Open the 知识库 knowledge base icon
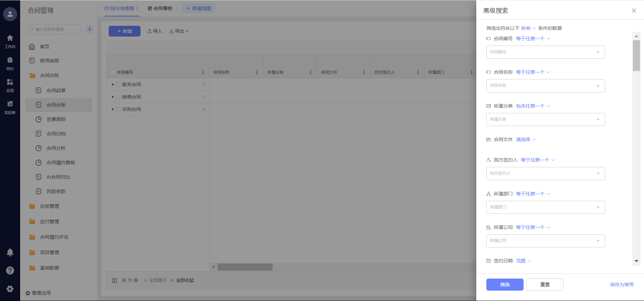The width and height of the screenshot is (644, 301). [x=10, y=107]
